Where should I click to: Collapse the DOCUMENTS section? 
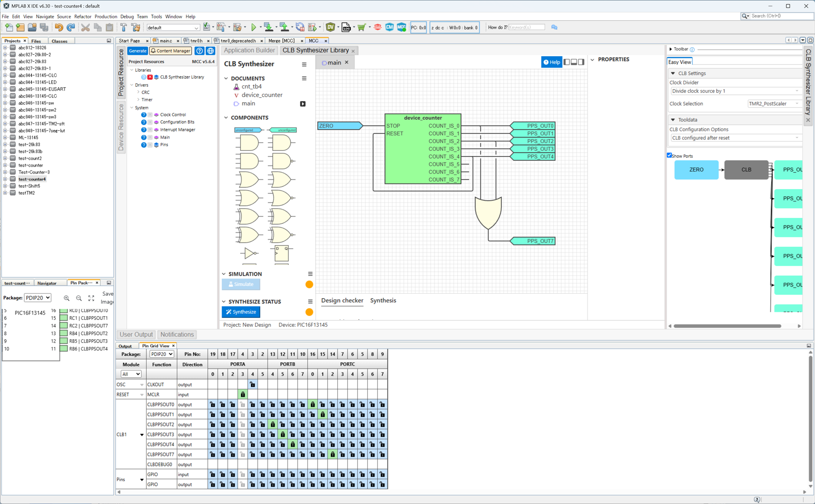pos(226,78)
